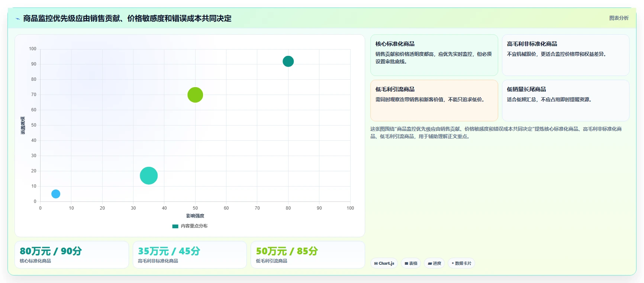Click the 数据卡片 tag
The width and height of the screenshot is (644, 283).
click(461, 263)
